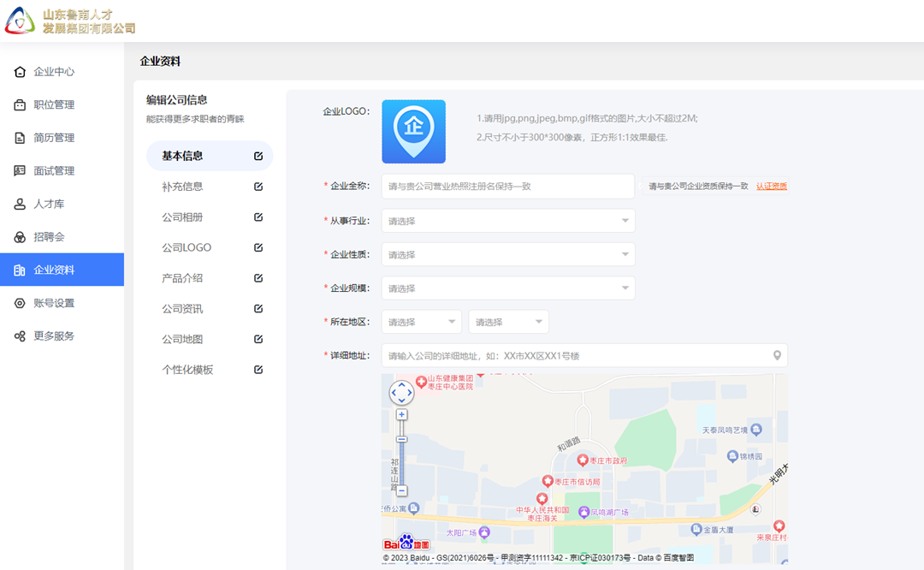Click the 面试管理 icon
The height and width of the screenshot is (570, 924).
click(20, 171)
